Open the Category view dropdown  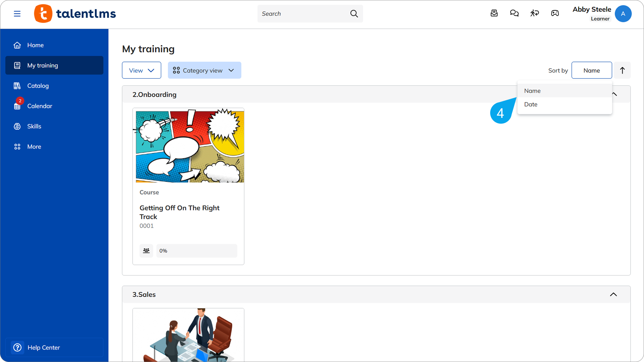click(204, 70)
